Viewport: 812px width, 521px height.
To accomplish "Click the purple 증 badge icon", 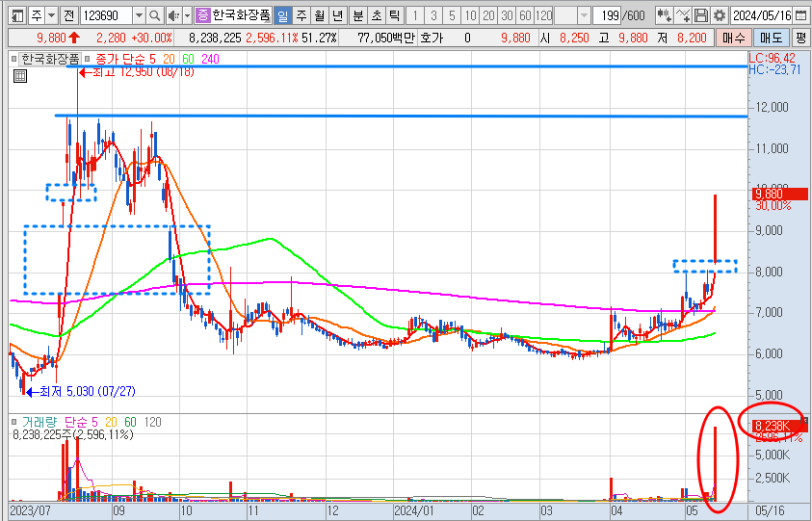I will 203,15.
